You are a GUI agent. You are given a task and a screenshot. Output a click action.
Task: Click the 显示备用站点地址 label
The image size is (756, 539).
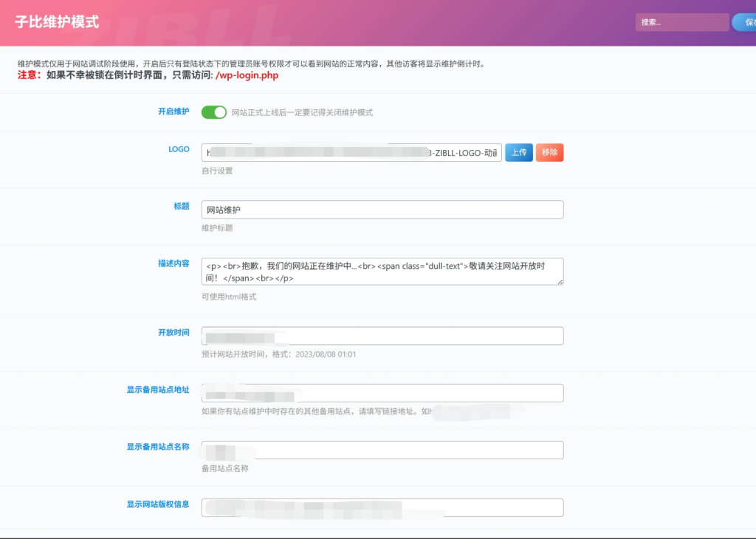click(x=158, y=390)
